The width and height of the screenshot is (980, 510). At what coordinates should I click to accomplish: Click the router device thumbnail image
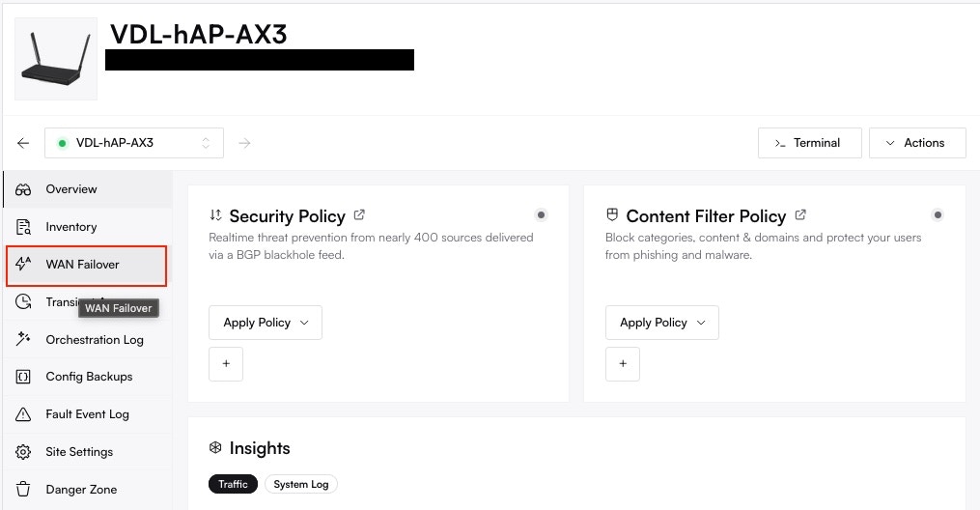tap(56, 59)
